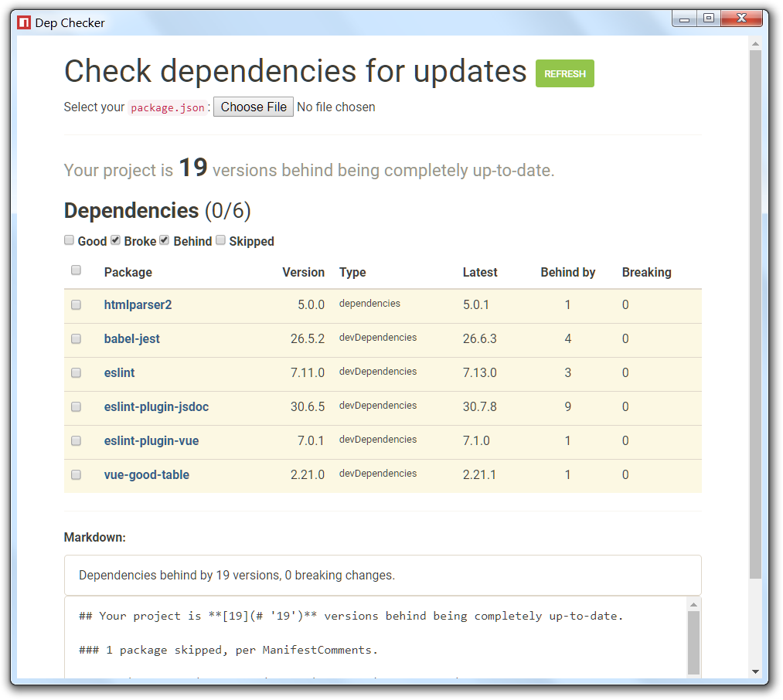The image size is (783, 700).
Task: Select the babel-jest row checkbox
Action: 76,338
